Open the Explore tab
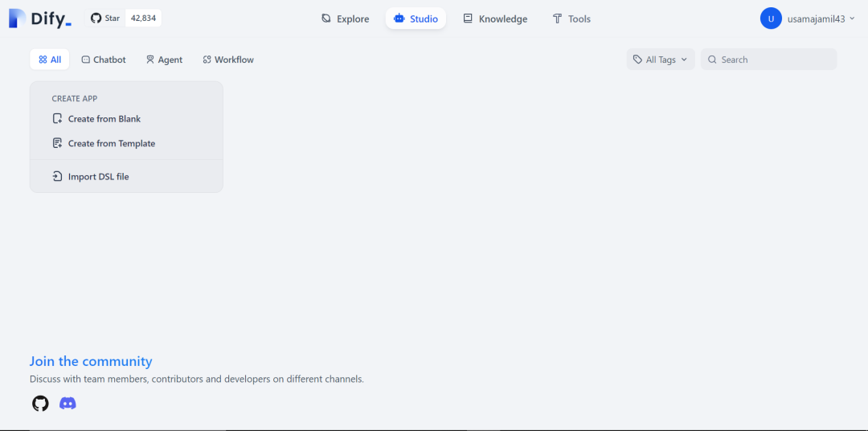The height and width of the screenshot is (431, 868). (345, 18)
